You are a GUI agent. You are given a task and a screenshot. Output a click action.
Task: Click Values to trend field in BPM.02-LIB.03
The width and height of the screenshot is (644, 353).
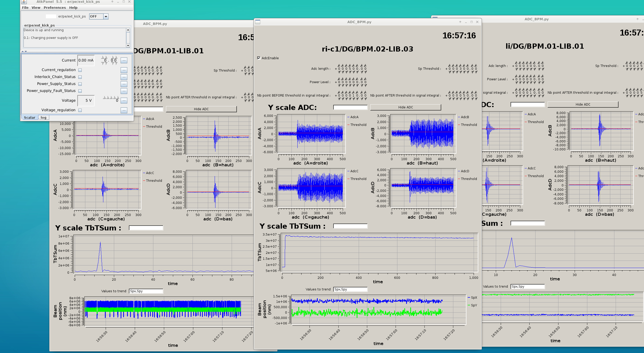coord(350,289)
